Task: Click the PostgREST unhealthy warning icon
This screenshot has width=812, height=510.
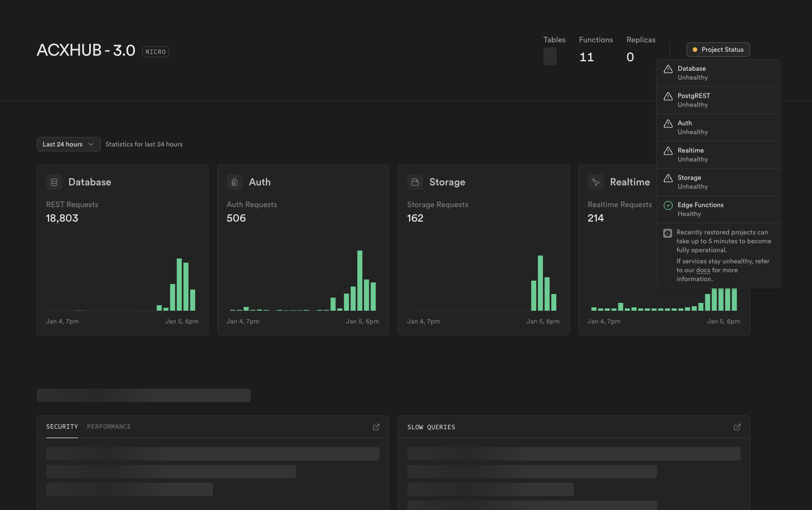Action: point(668,96)
